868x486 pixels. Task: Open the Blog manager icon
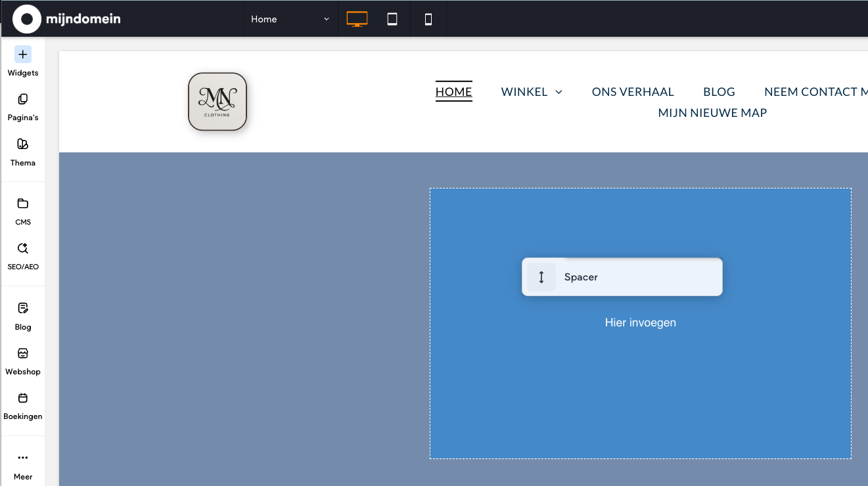(23, 308)
